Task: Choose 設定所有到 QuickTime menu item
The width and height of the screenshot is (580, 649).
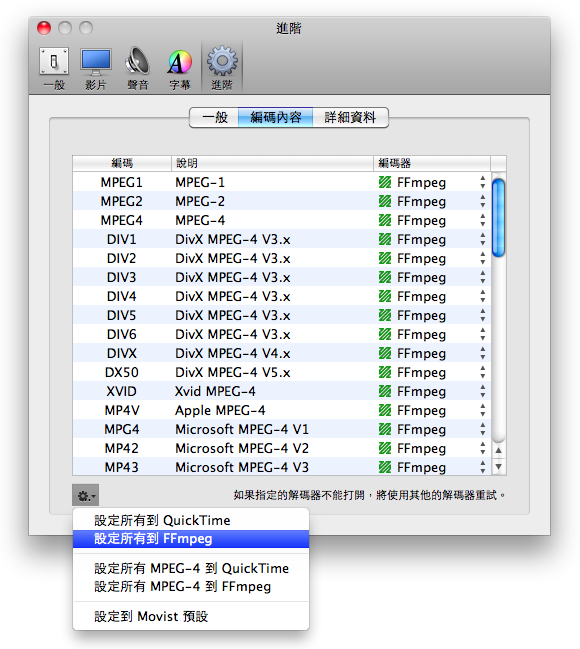Action: (x=191, y=520)
